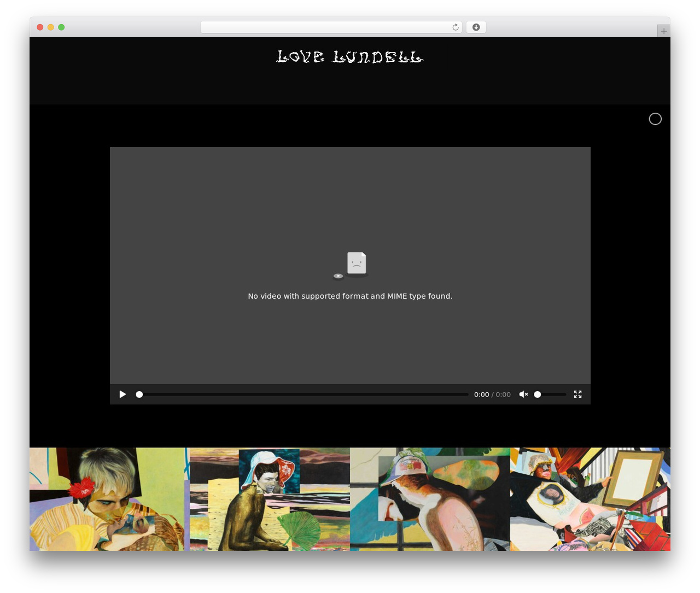Viewport: 700px width, 593px height.
Task: Open the Love Lundell site title
Action: pyautogui.click(x=350, y=57)
